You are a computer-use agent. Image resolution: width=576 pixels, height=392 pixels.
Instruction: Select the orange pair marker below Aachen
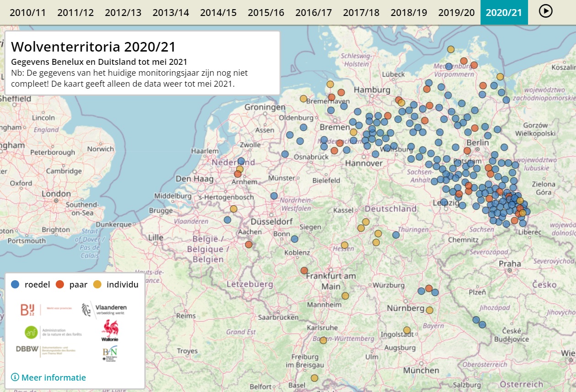tap(248, 245)
